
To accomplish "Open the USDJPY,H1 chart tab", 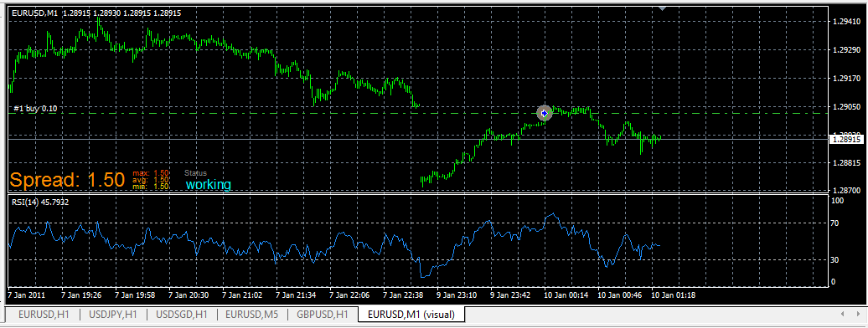I will (x=114, y=314).
